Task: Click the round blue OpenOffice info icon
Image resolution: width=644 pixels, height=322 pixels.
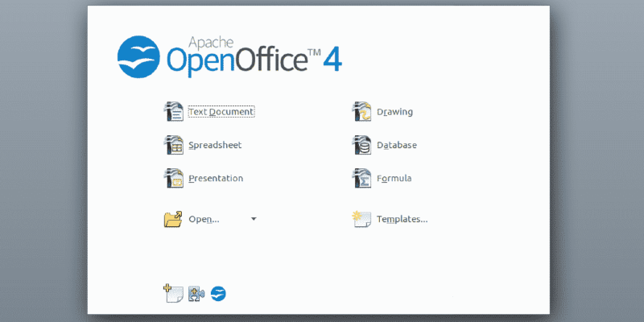Action: click(x=218, y=294)
